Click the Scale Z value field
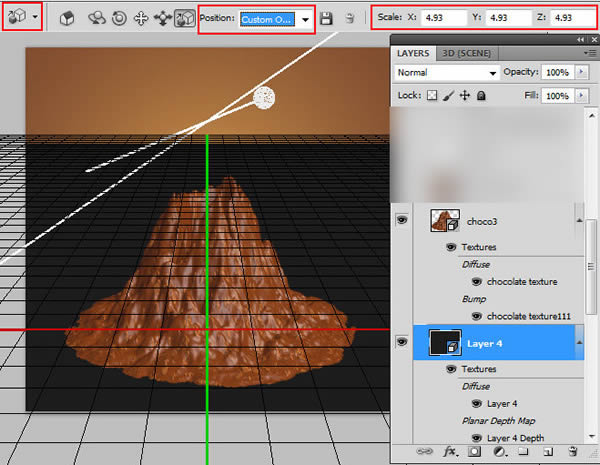Viewport: 600px width, 465px height. pyautogui.click(x=573, y=18)
